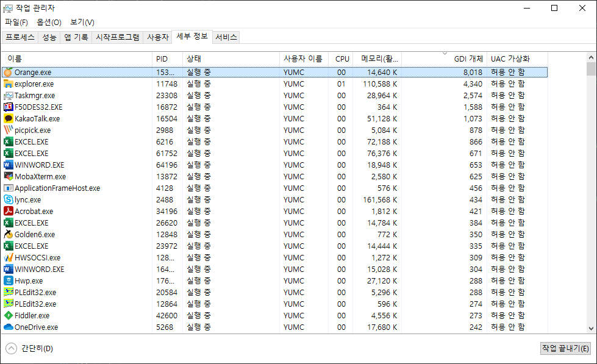Screen dimensions: 597x364
Task: Open the 옵션(O) menu
Action: point(49,23)
